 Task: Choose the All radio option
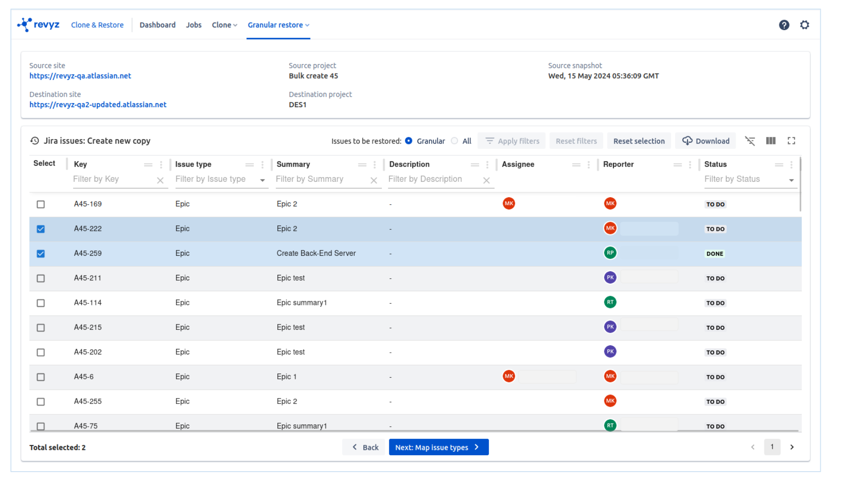(x=454, y=141)
